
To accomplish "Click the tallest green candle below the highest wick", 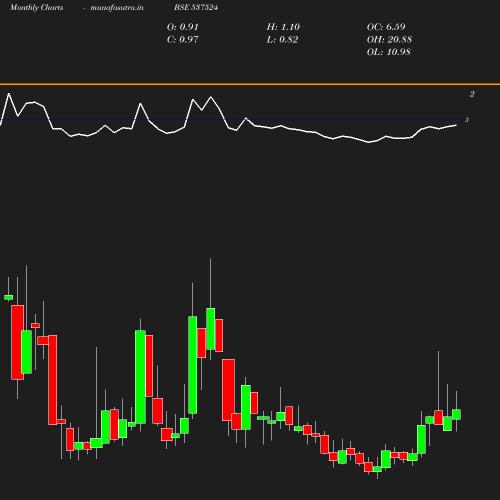I will tap(210, 329).
